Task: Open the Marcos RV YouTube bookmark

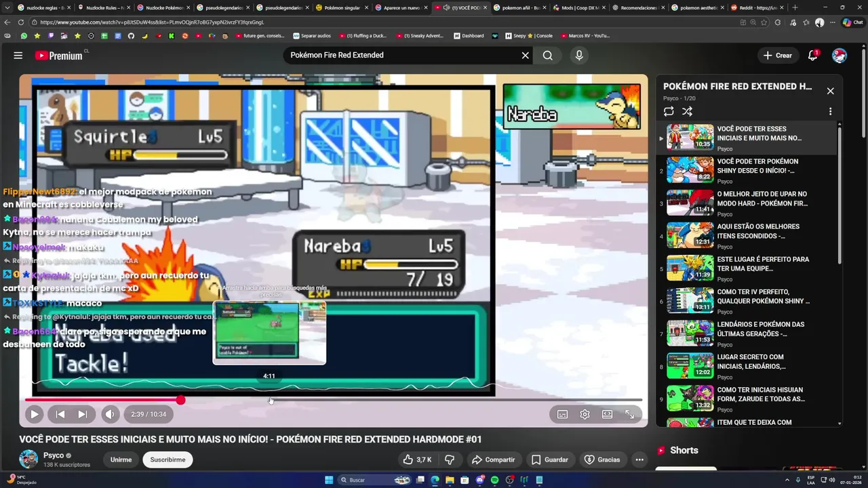Action: 585,36
